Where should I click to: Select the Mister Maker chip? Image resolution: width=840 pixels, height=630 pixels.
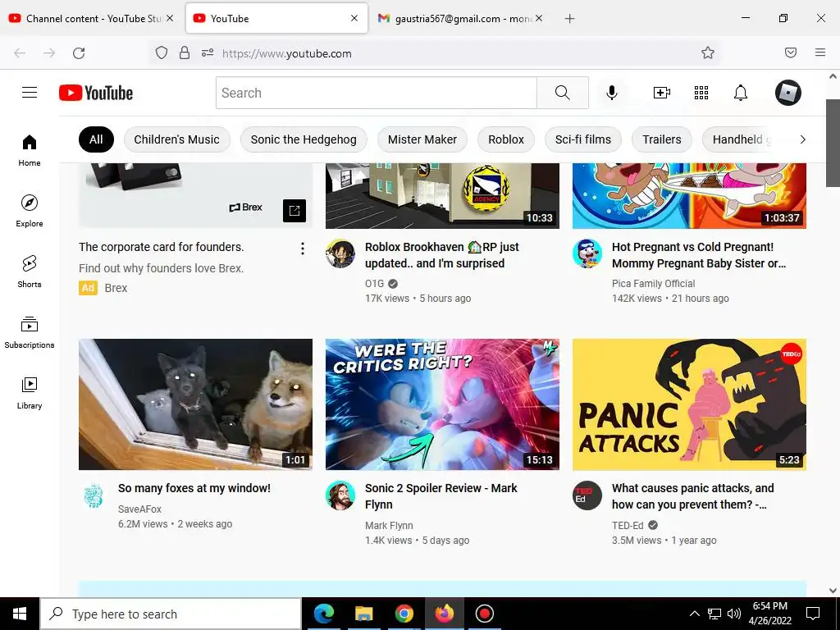pos(422,139)
